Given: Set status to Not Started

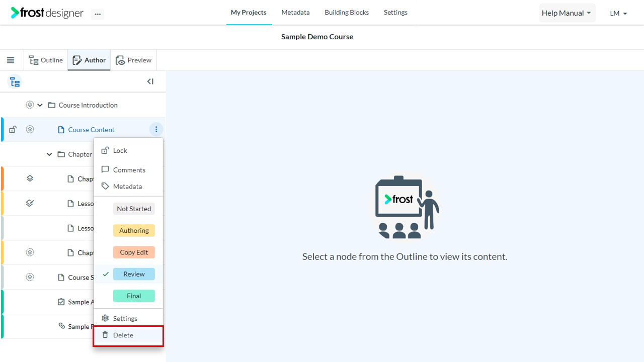Looking at the screenshot, I should point(134,209).
